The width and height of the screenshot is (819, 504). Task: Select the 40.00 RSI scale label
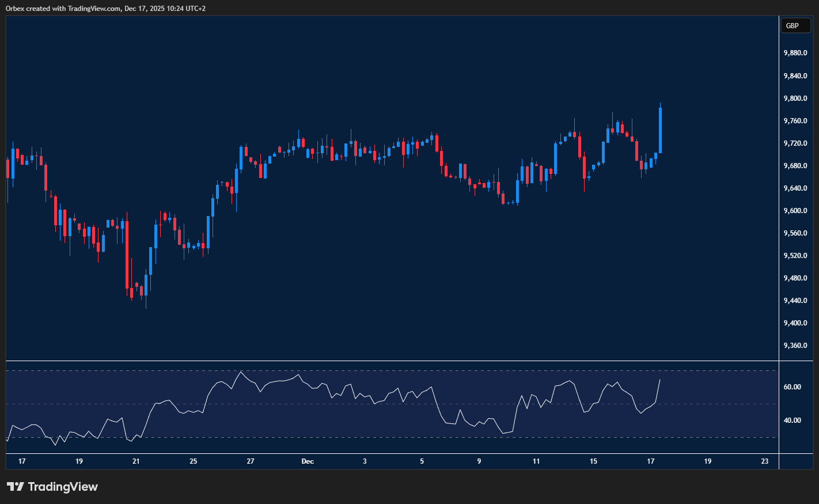(793, 420)
